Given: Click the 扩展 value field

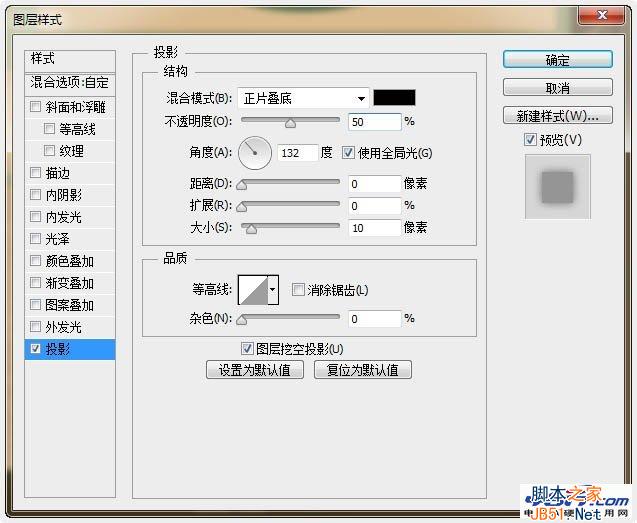Looking at the screenshot, I should [x=375, y=206].
